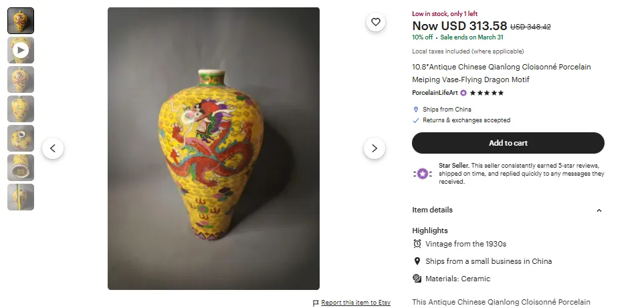Screen dimensions: 644x308
Task: Add the vase to cart
Action: point(508,143)
